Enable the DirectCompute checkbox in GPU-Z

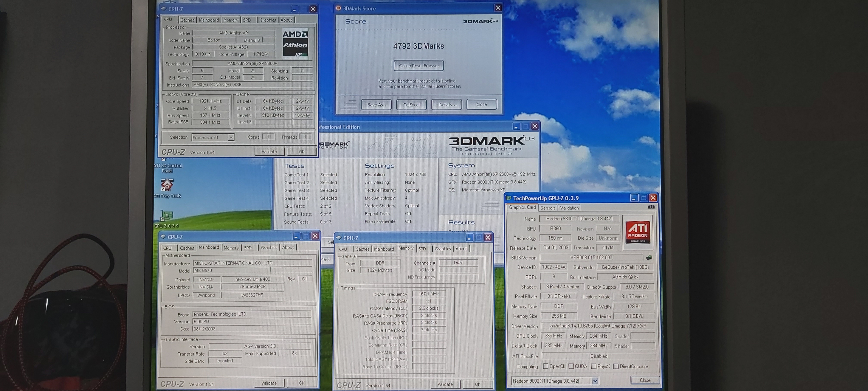[616, 366]
